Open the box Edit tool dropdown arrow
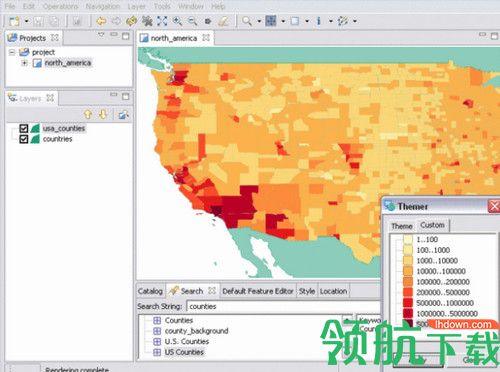 pyautogui.click(x=307, y=21)
